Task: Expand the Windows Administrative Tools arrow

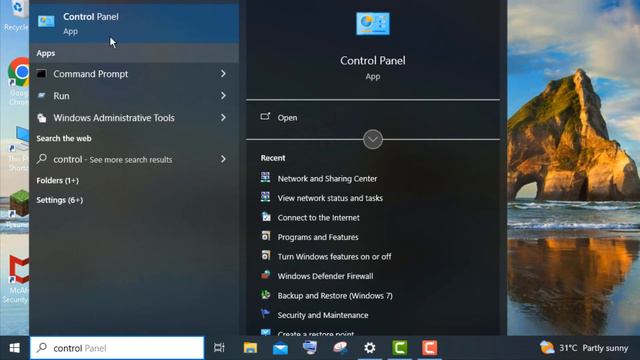Action: pos(223,118)
